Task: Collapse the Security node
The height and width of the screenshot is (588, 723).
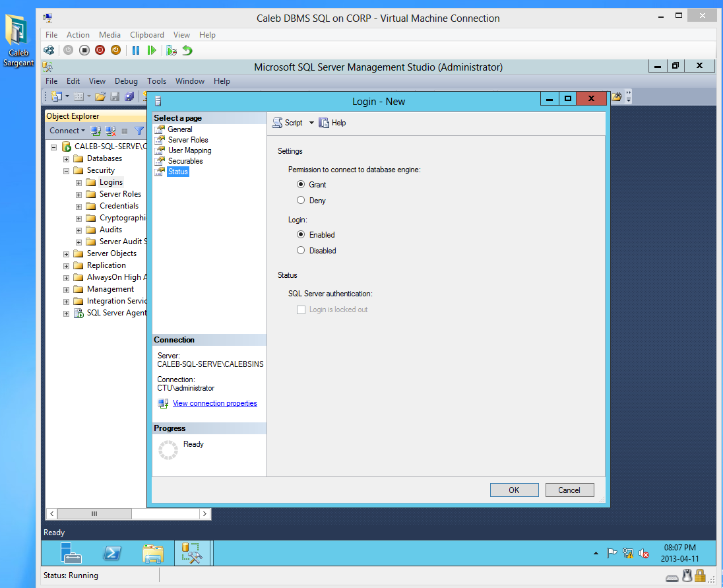Action: pyautogui.click(x=66, y=171)
